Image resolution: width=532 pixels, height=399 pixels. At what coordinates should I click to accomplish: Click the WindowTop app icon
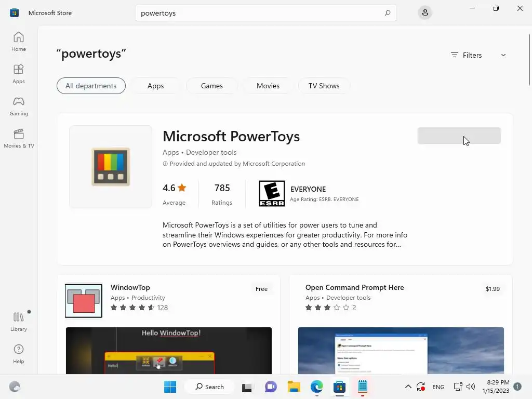point(84,301)
